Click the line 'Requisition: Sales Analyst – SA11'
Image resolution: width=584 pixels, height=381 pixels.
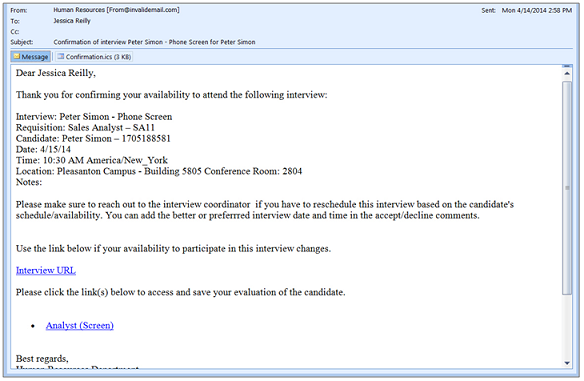[x=85, y=128]
